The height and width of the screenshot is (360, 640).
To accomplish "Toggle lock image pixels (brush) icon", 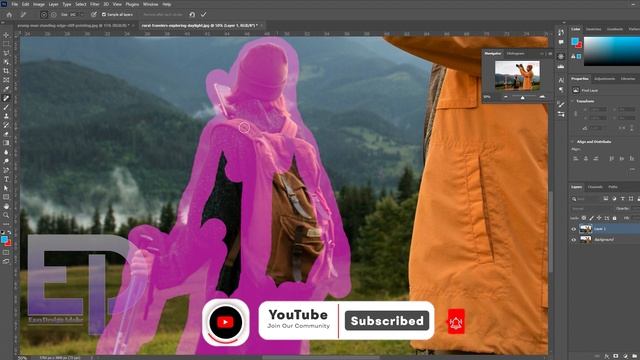I will click(x=591, y=218).
